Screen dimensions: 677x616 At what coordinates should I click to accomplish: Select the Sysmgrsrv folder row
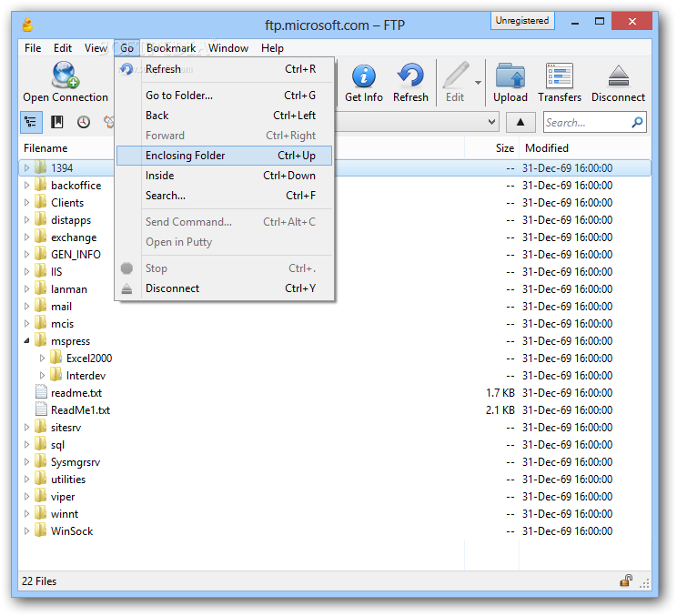tap(335, 462)
